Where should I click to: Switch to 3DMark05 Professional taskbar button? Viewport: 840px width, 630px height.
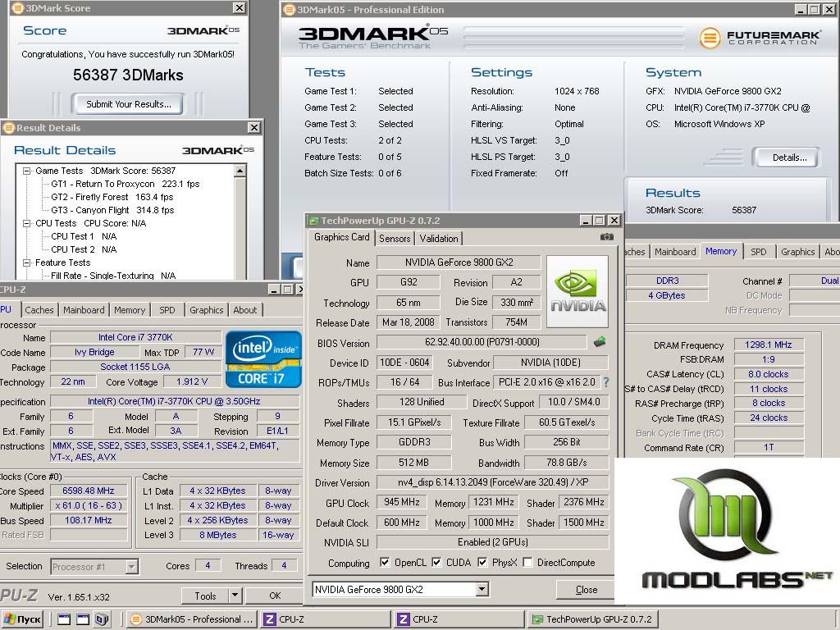[x=192, y=619]
